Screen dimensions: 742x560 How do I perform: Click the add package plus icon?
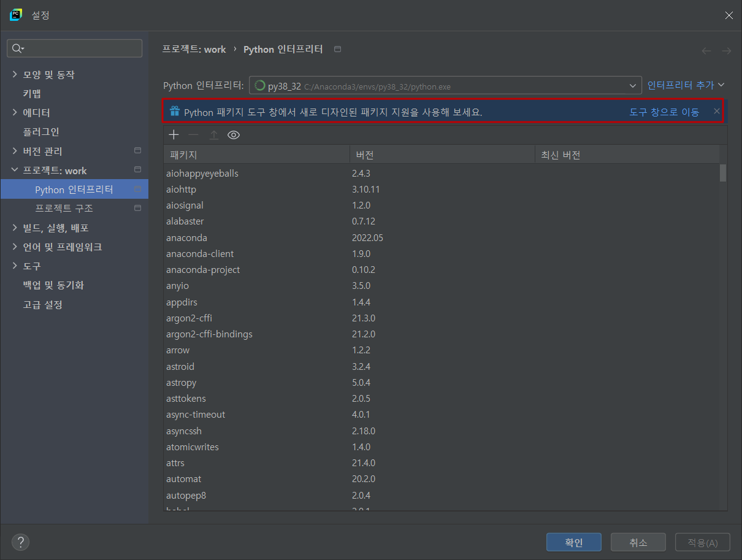pyautogui.click(x=174, y=135)
